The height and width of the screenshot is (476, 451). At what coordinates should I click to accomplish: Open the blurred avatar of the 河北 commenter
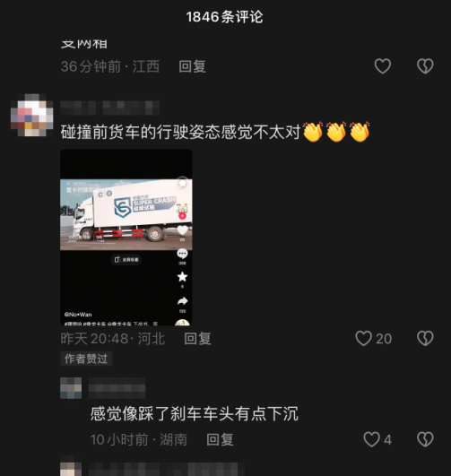[32, 115]
